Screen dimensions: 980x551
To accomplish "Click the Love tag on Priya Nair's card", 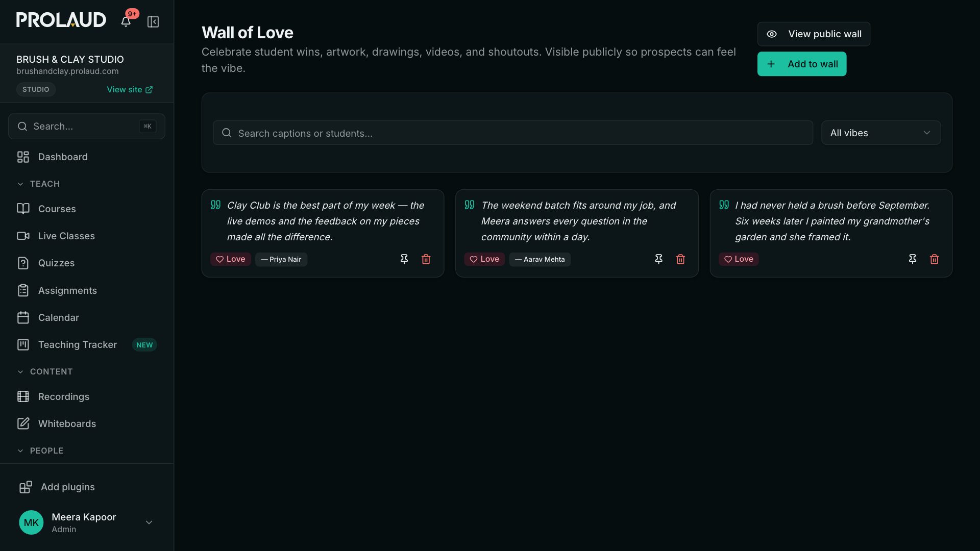I will tap(231, 259).
